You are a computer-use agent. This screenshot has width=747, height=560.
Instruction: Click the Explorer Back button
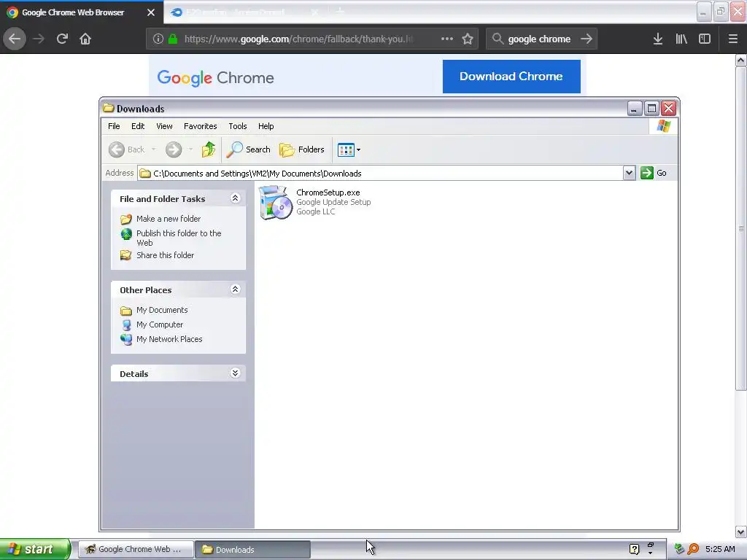(127, 149)
